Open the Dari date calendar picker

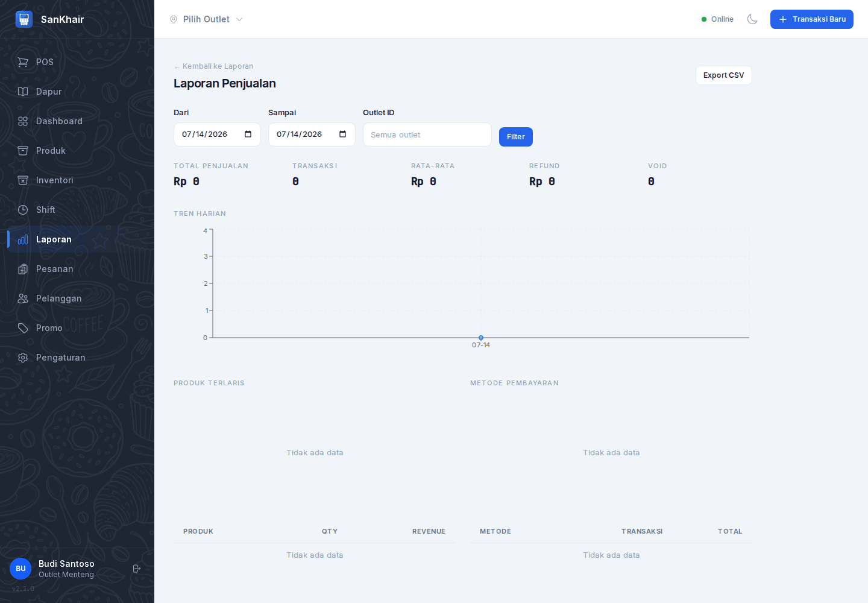click(x=248, y=134)
